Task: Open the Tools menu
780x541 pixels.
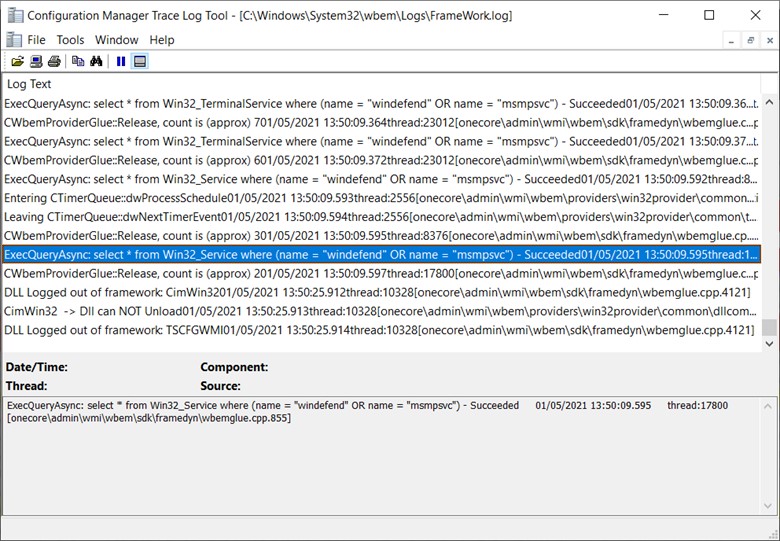Action: click(x=70, y=40)
